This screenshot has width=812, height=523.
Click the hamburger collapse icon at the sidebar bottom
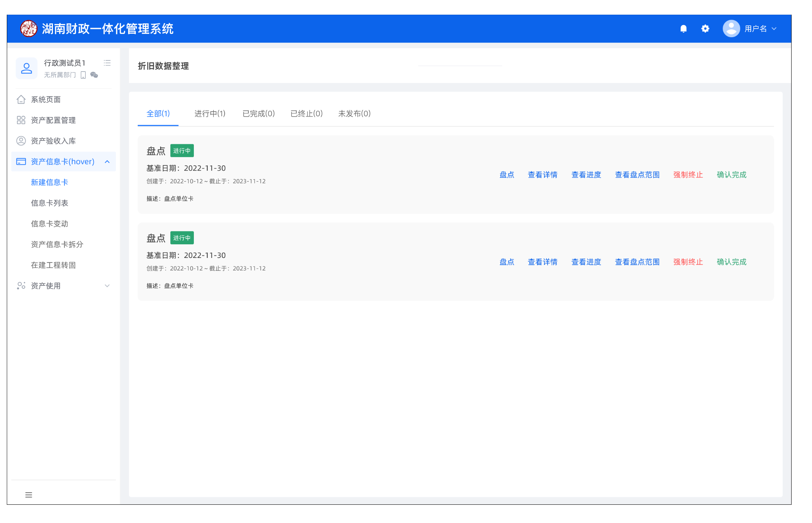click(29, 495)
